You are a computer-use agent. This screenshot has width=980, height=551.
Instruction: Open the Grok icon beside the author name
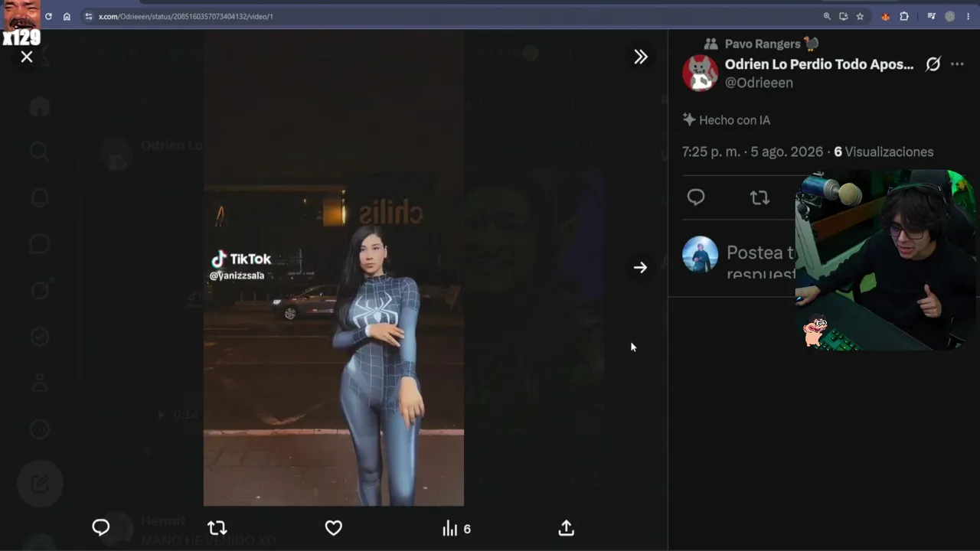click(x=933, y=64)
